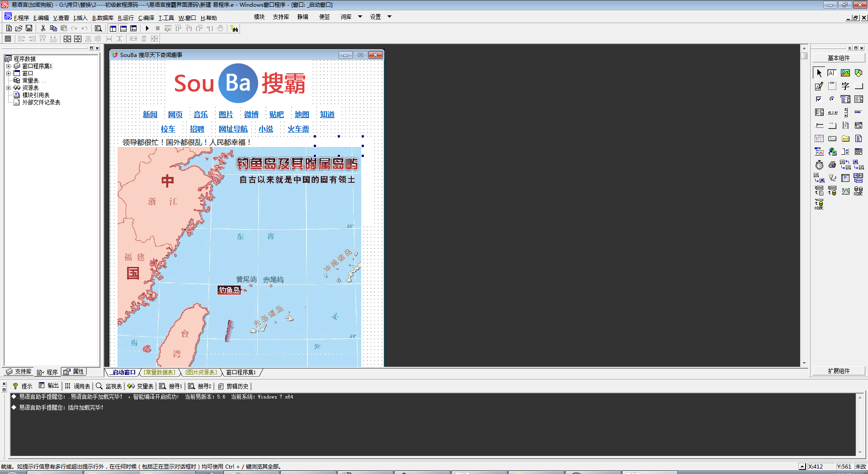Select the shape box component icon

[859, 73]
